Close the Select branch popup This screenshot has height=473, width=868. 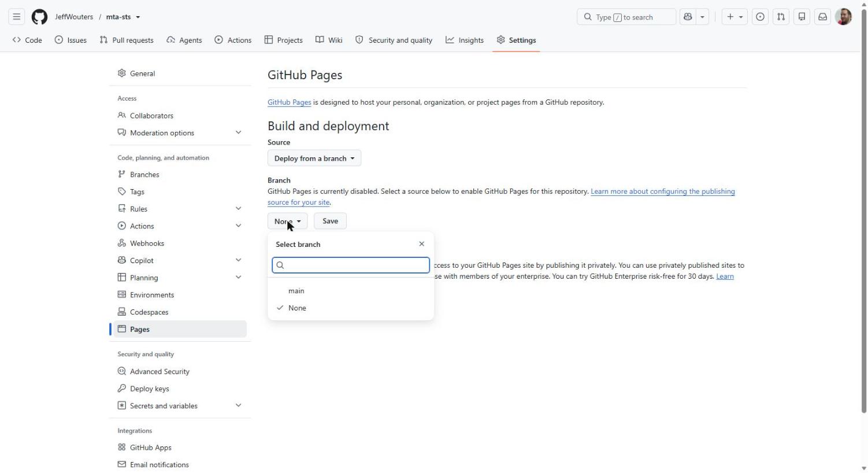click(x=422, y=244)
